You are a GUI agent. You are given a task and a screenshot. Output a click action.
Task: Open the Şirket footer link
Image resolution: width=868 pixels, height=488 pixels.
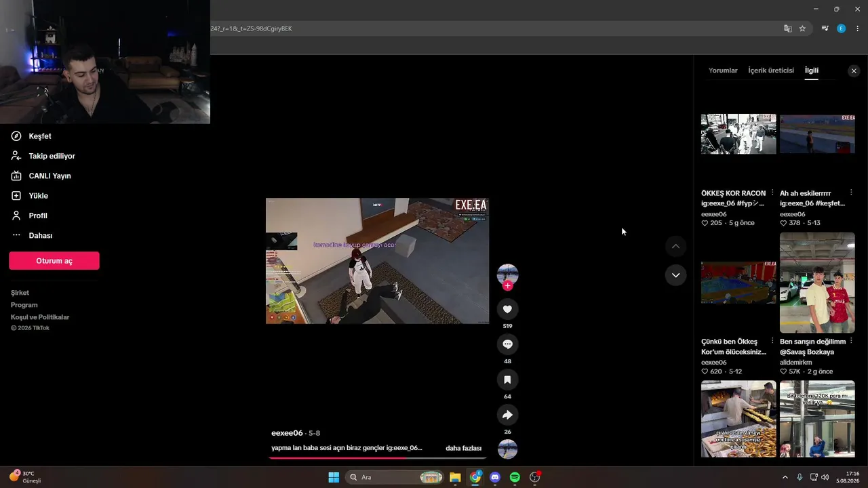[20, 293]
